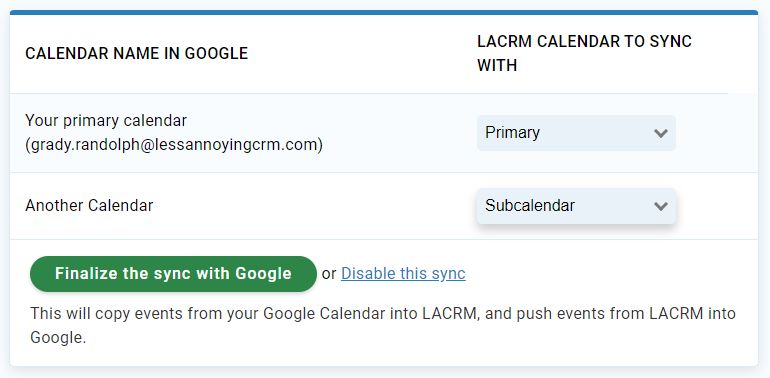The image size is (770, 378).
Task: Follow the Disable this sync link
Action: click(403, 273)
